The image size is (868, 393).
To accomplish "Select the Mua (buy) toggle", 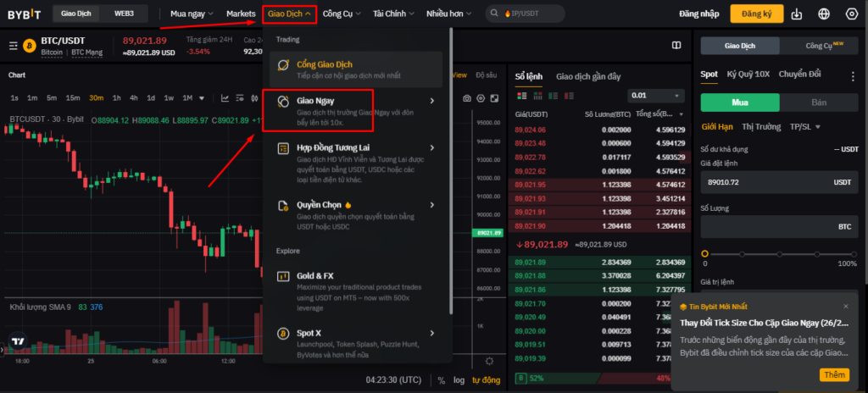I will tap(739, 102).
